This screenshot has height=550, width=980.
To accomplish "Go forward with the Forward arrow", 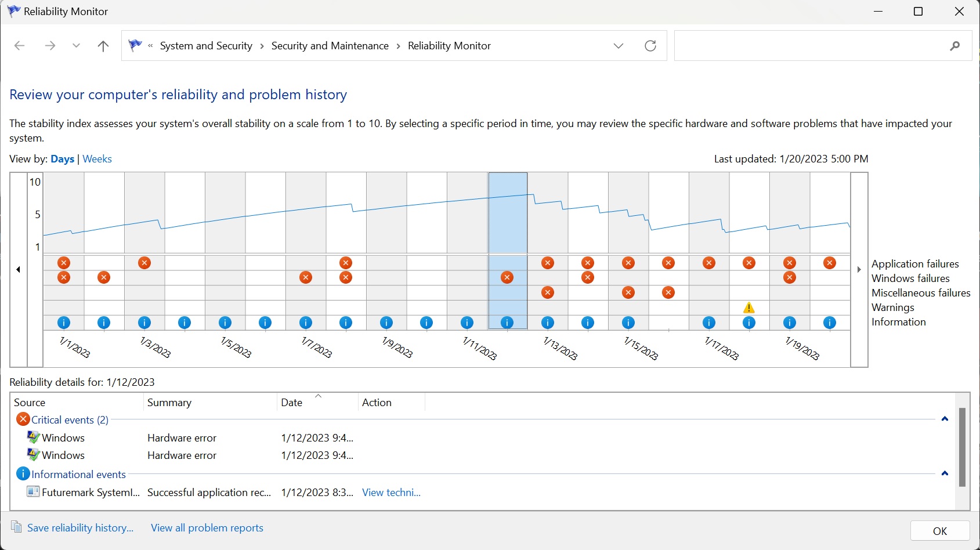I will pyautogui.click(x=50, y=46).
